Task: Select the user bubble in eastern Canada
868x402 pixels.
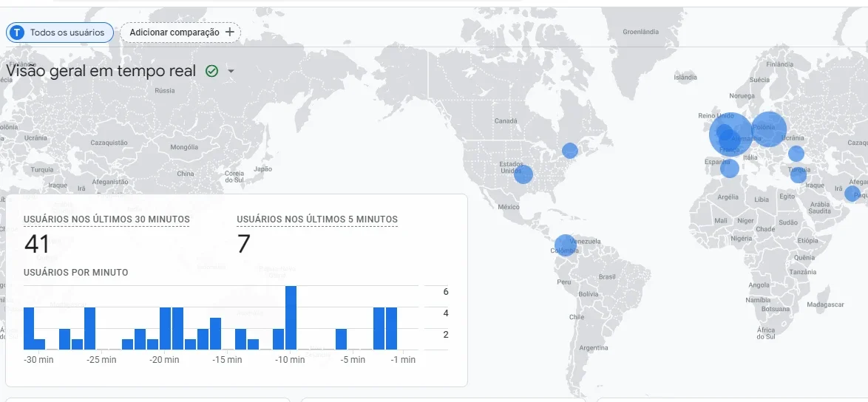Action: coord(569,151)
